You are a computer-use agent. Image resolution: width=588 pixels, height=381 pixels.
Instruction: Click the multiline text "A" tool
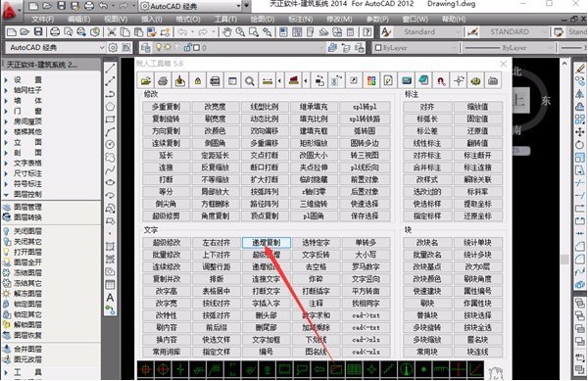110,298
